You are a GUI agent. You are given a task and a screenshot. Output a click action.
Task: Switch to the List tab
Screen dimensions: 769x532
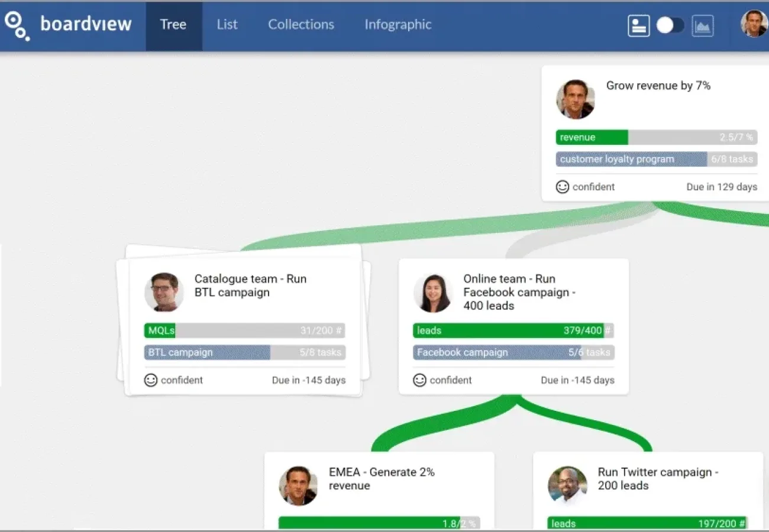coord(227,25)
